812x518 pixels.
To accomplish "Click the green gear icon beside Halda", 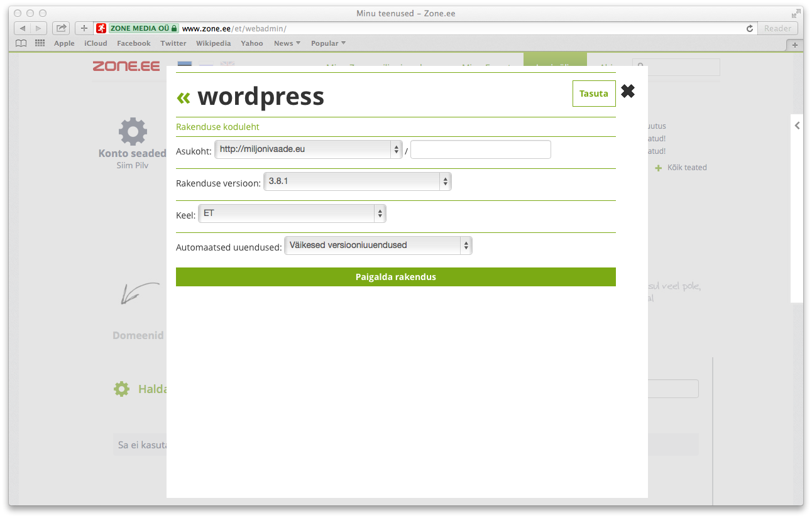I will click(121, 389).
